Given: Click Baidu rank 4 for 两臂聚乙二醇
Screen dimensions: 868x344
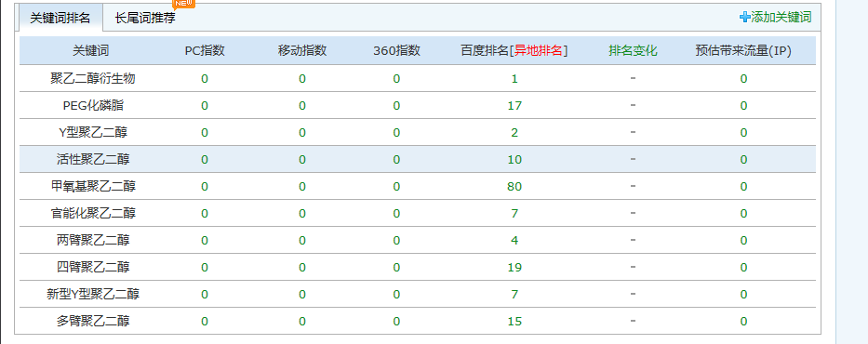Looking at the screenshot, I should pyautogui.click(x=514, y=241).
